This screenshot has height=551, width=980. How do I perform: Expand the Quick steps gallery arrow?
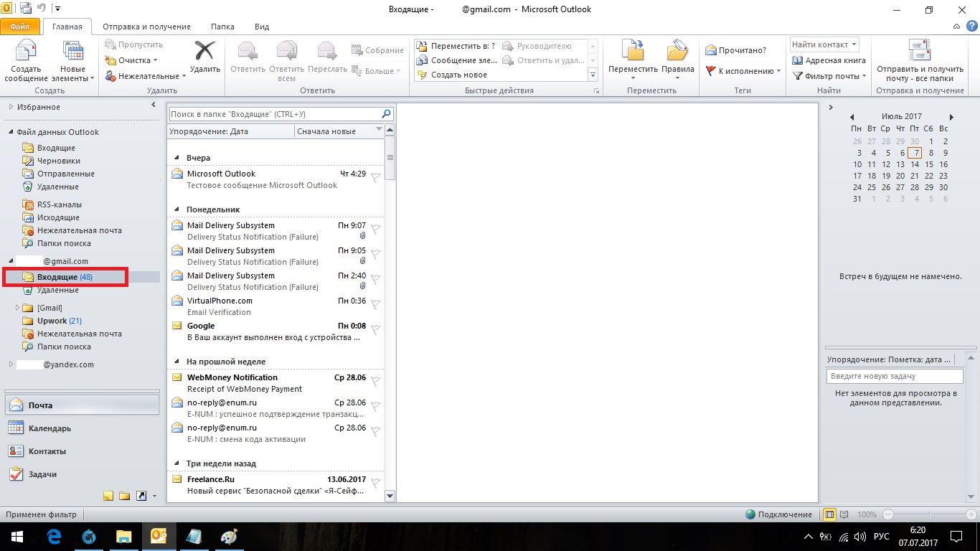593,75
